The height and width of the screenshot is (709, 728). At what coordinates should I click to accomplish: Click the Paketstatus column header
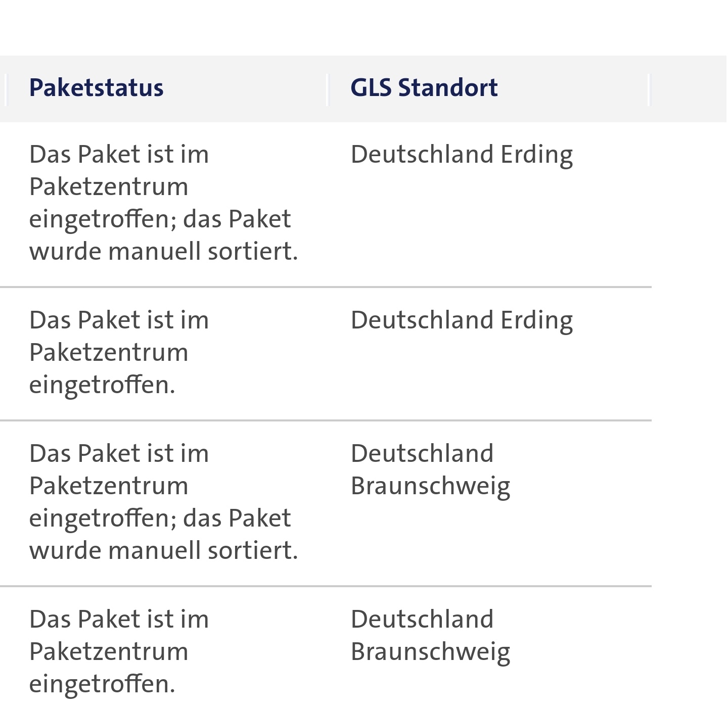(x=97, y=87)
